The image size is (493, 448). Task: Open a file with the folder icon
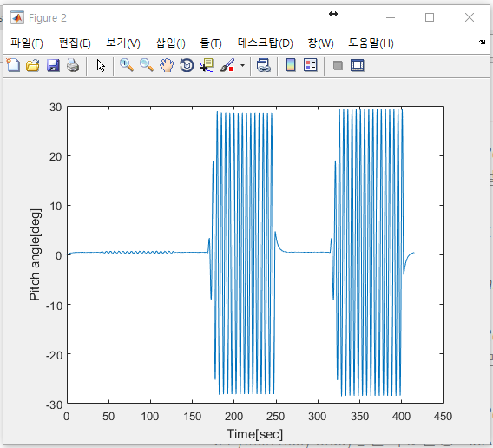tap(33, 65)
